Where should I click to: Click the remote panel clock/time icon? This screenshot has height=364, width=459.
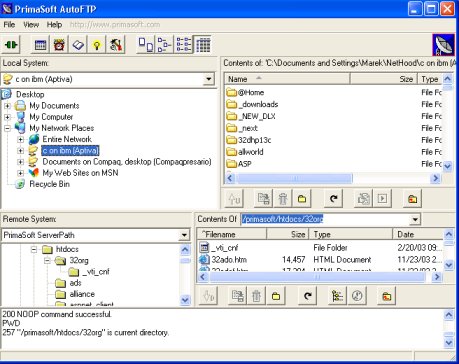357,296
